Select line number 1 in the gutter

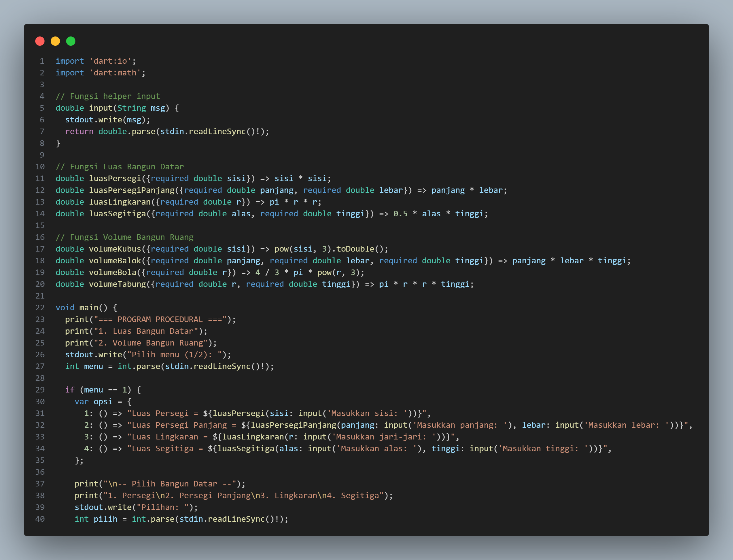pyautogui.click(x=42, y=61)
